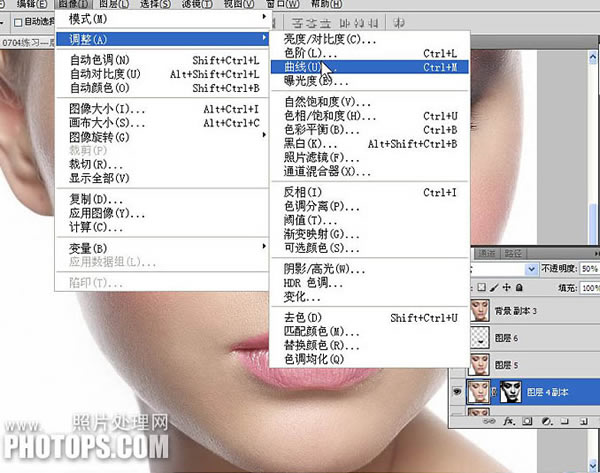
Task: Click 裁切(R) menu item
Action: click(x=162, y=164)
